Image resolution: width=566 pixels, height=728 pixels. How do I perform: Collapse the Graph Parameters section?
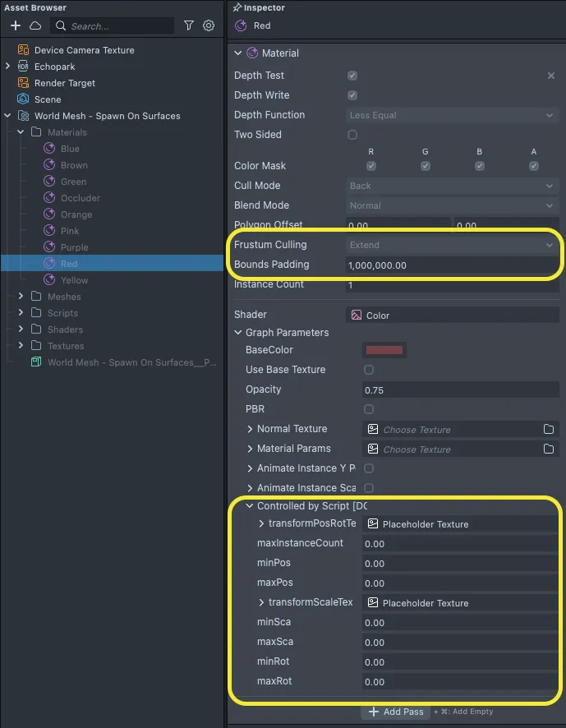238,333
